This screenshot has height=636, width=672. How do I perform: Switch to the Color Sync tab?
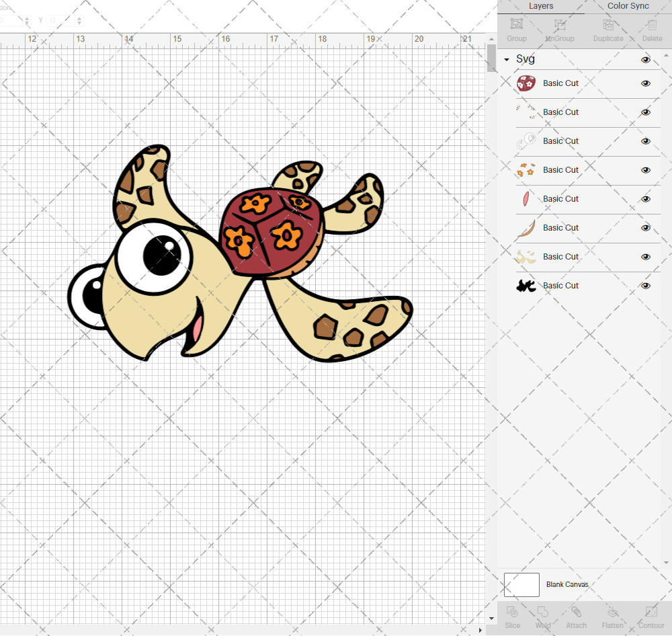click(628, 6)
